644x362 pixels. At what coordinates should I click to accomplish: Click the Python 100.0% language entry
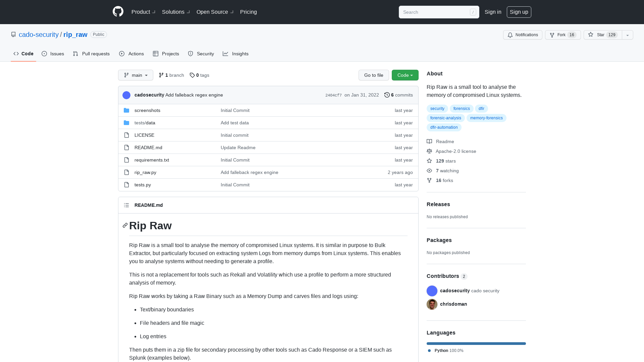click(446, 351)
